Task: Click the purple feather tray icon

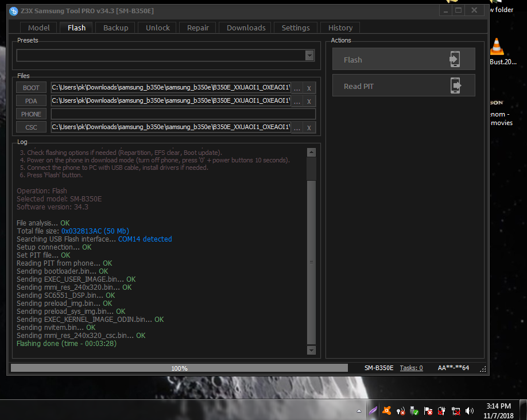Action: point(373,411)
